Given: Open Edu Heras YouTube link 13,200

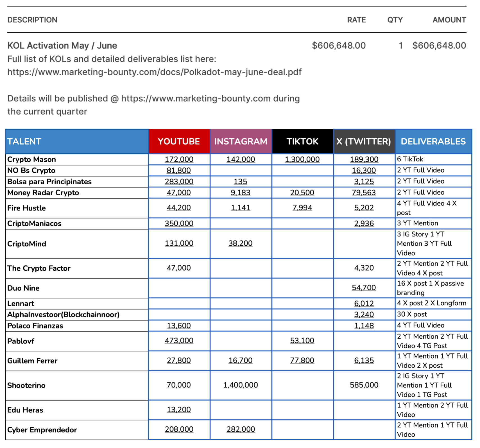Looking at the screenshot, I should (179, 410).
